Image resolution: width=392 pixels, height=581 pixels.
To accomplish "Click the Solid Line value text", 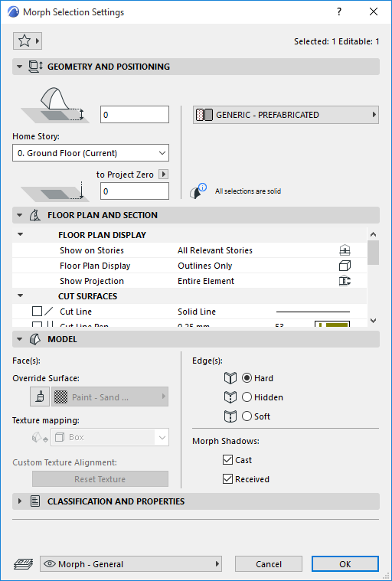I will pos(197,312).
